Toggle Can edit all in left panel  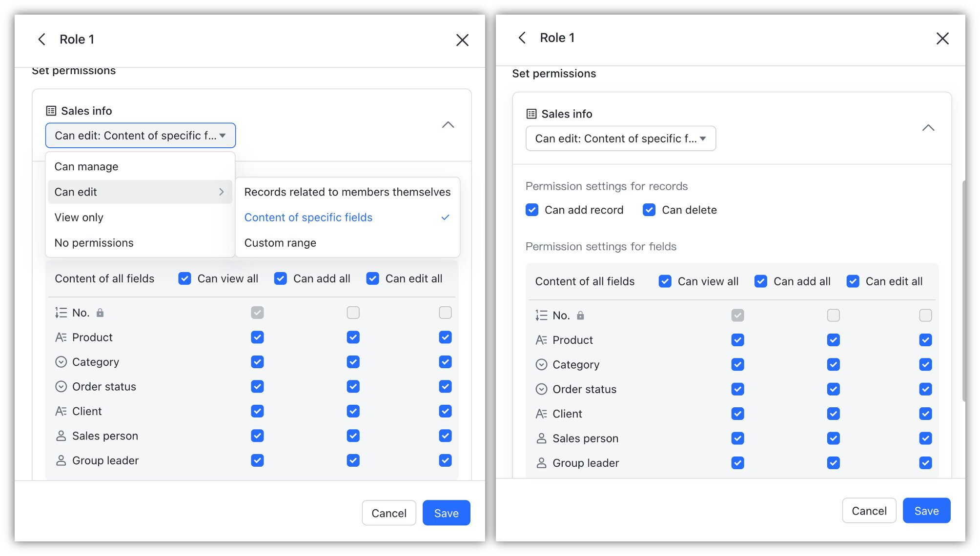coord(373,279)
